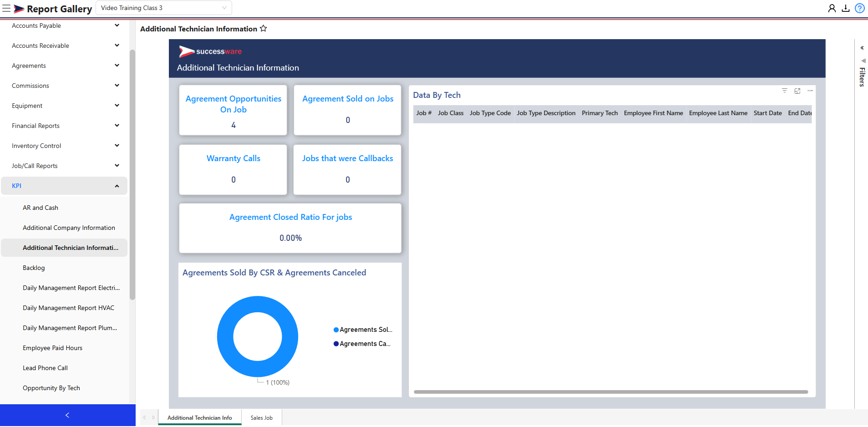868x427 pixels.
Task: Expand Accounts Receivable category
Action: [64, 46]
